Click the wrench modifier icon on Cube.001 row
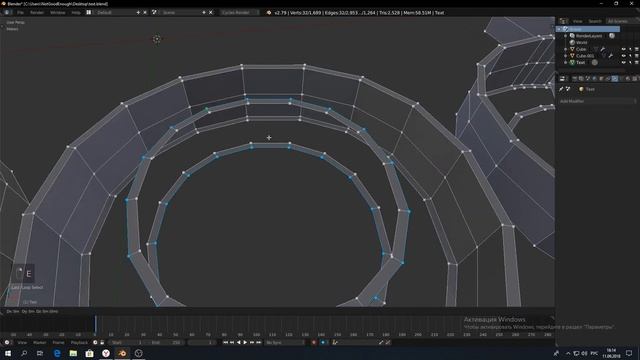Viewport: 640px width, 360px height. pos(611,56)
